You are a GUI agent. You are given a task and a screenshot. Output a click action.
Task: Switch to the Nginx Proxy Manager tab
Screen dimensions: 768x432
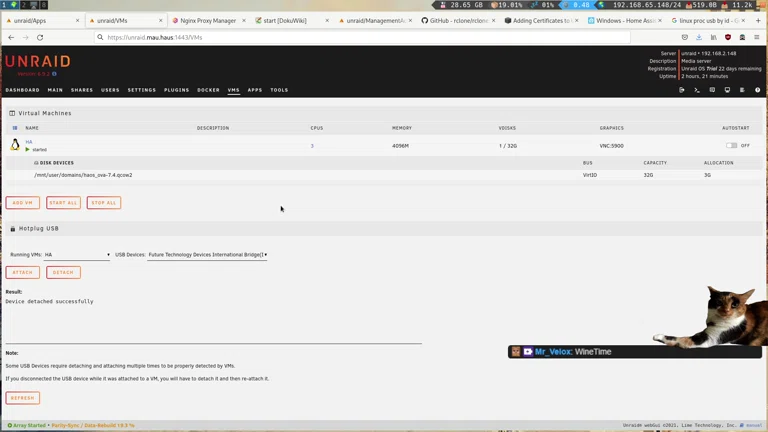coord(206,20)
